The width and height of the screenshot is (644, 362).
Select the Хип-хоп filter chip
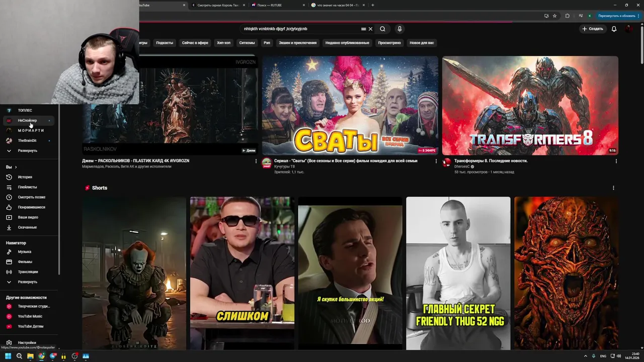[x=223, y=43]
